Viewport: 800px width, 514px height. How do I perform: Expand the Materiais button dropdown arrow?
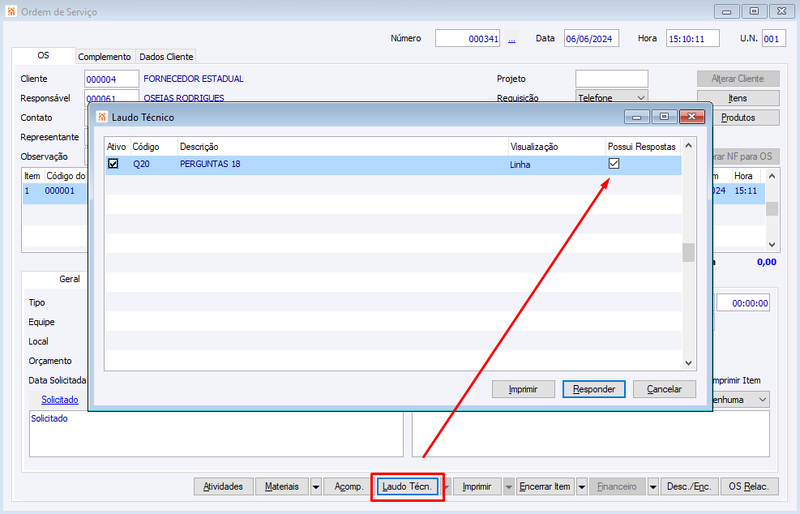pyautogui.click(x=316, y=487)
